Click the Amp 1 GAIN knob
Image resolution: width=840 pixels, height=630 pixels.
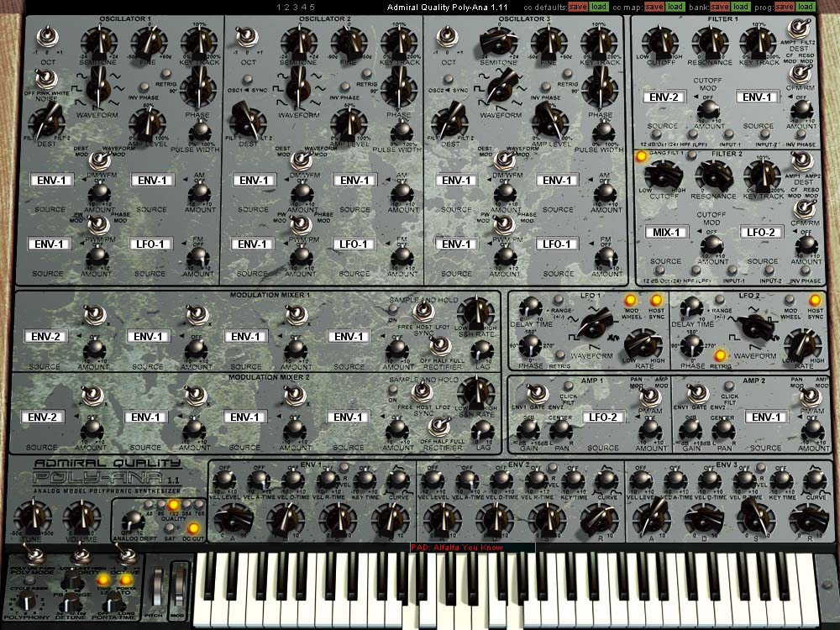pyautogui.click(x=528, y=428)
